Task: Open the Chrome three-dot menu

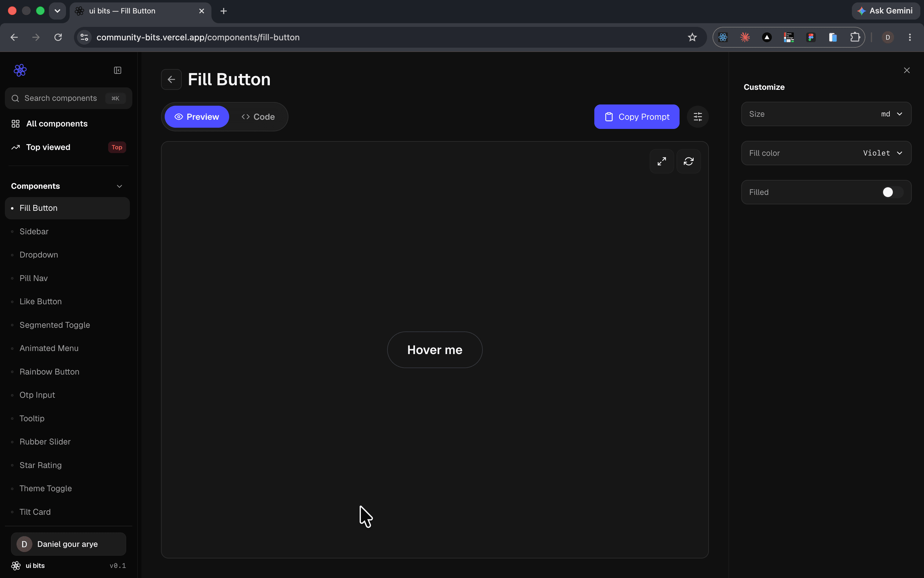Action: click(x=910, y=38)
